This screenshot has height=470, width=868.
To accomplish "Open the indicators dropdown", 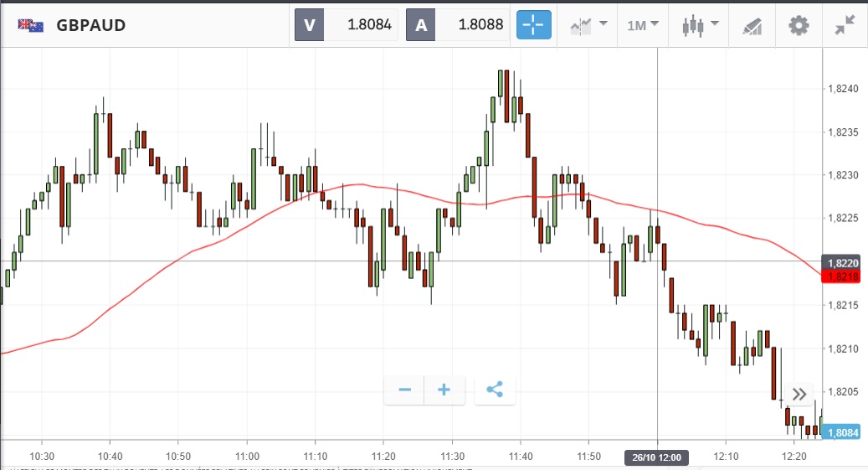I will (588, 25).
